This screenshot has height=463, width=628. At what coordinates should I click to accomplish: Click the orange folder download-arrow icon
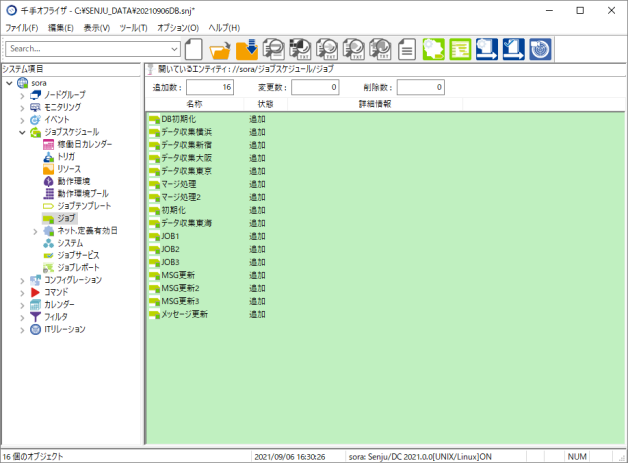247,49
